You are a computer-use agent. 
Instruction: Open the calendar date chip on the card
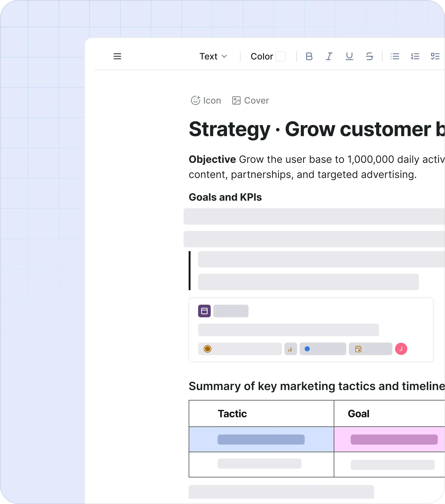pyautogui.click(x=358, y=349)
